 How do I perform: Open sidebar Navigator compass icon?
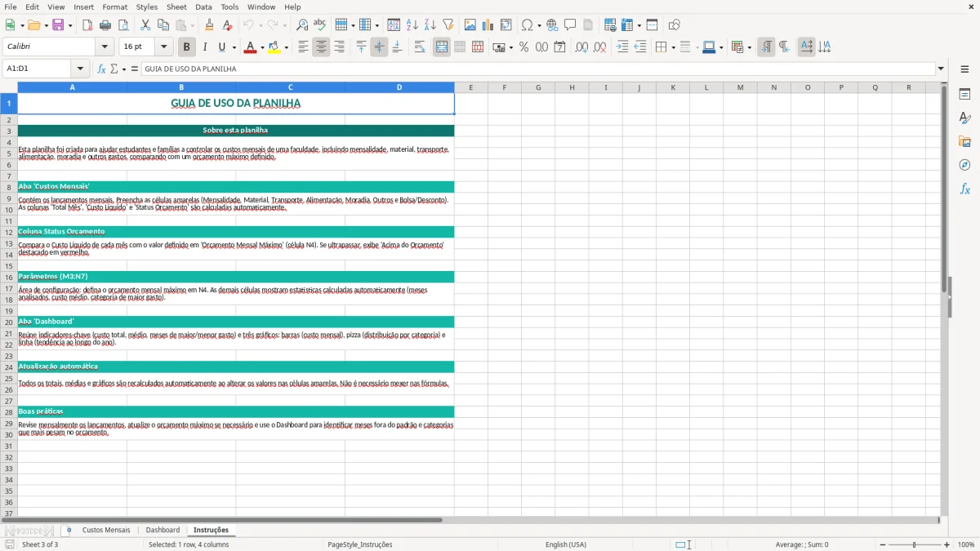964,166
